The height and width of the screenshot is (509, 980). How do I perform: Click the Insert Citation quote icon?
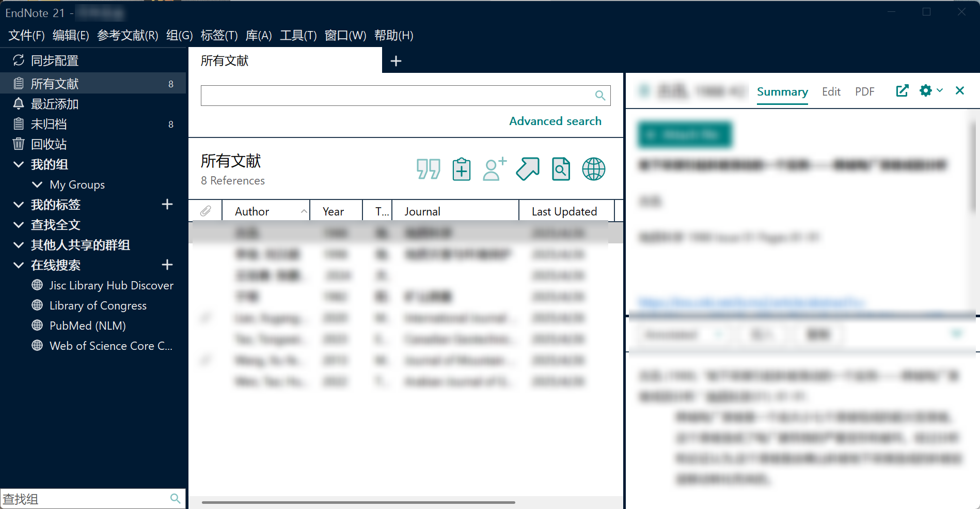click(428, 169)
